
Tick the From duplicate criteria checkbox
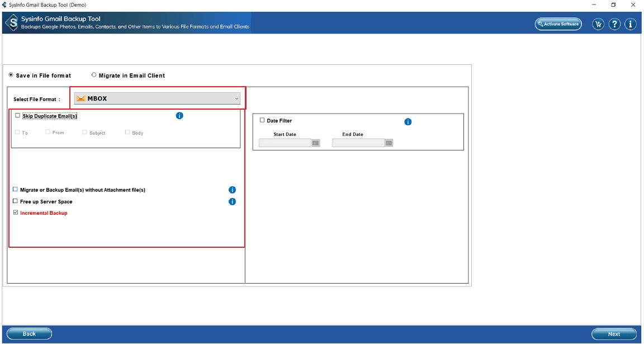pyautogui.click(x=48, y=132)
